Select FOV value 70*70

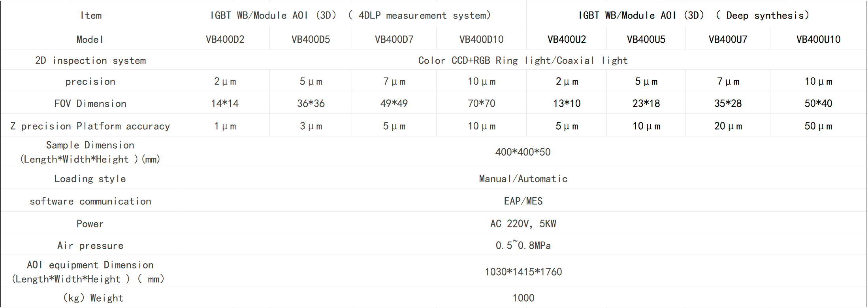(481, 104)
